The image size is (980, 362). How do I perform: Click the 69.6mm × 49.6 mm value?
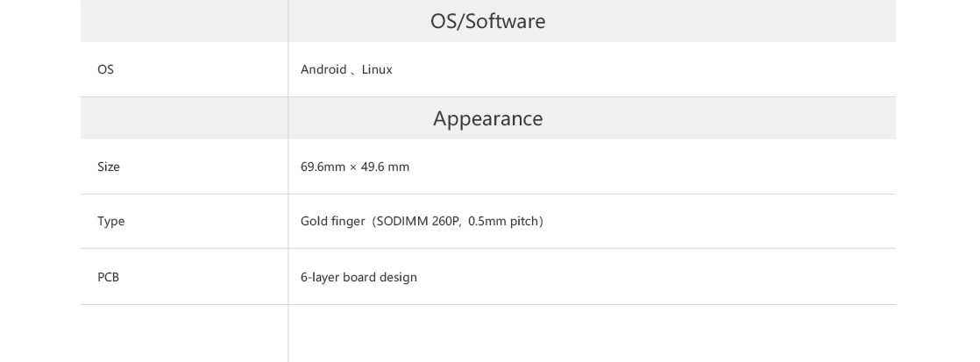click(355, 167)
